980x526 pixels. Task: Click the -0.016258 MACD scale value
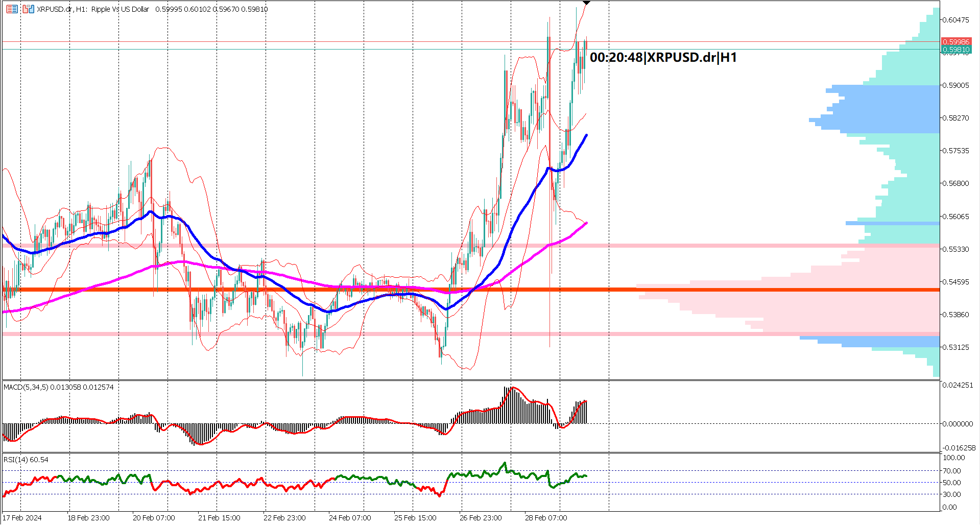click(x=958, y=448)
